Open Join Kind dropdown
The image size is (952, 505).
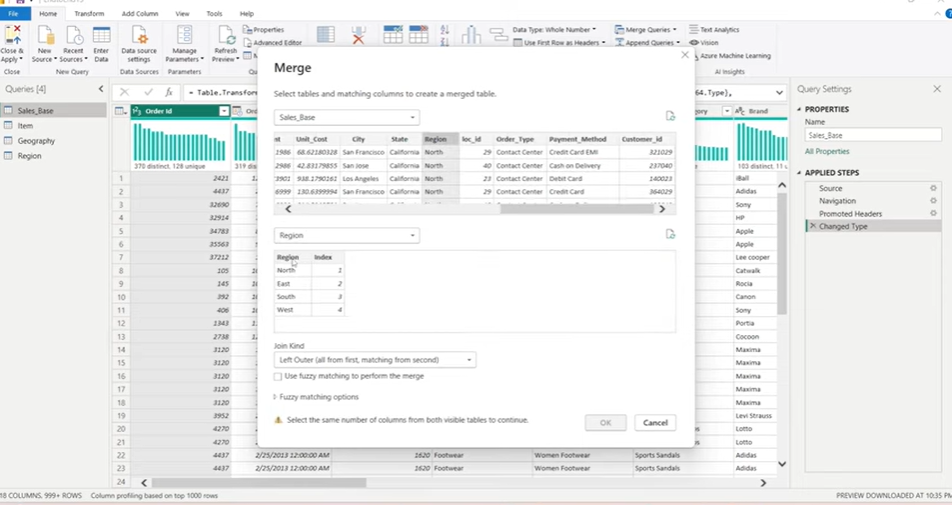point(375,360)
